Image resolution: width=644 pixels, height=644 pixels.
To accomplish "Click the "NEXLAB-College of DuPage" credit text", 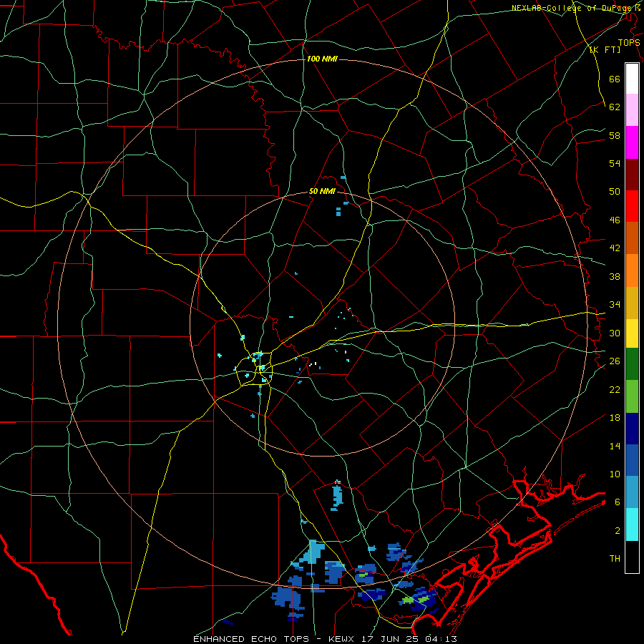I will point(571,8).
